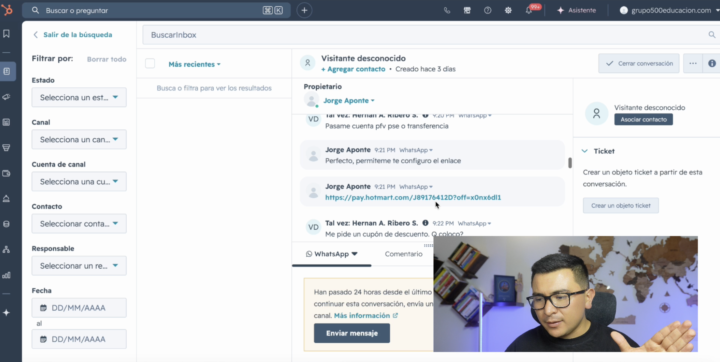Open the bookmarks icon in left sidebar
The width and height of the screenshot is (720, 362).
click(x=6, y=34)
